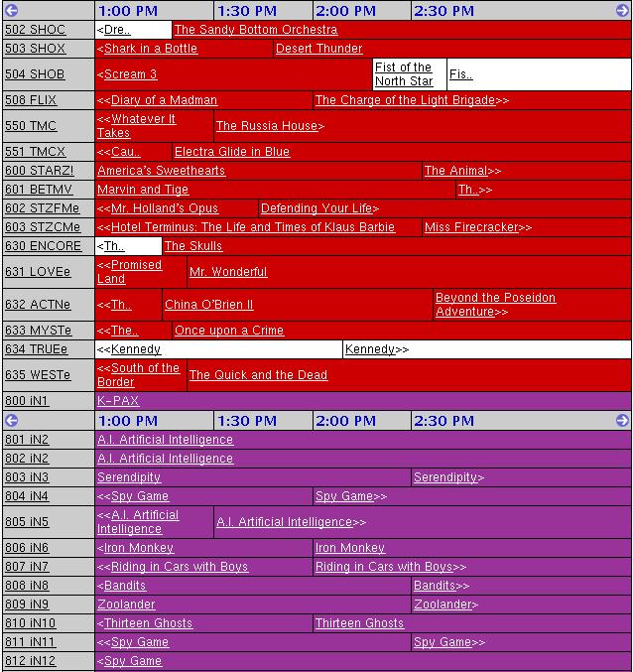Select Shark in a Bottle program

(x=151, y=49)
